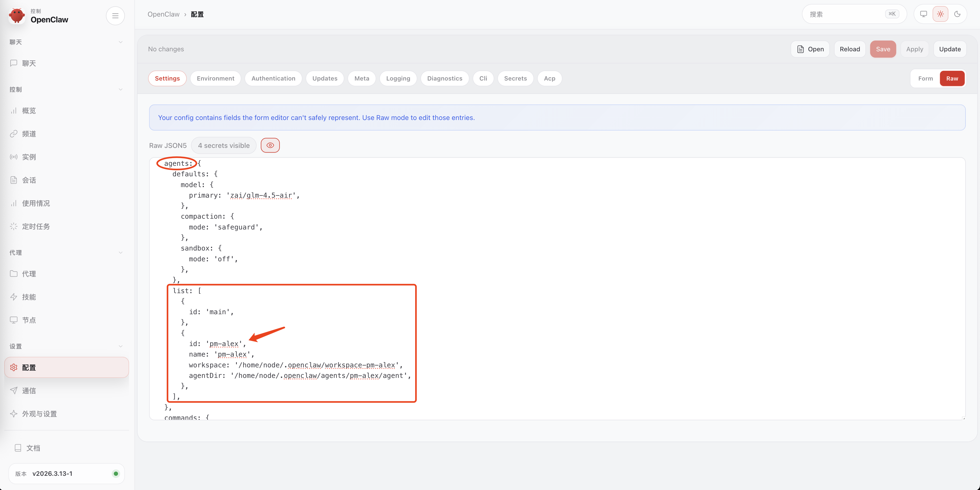
Task: Switch to the Authentication tab
Action: (x=273, y=78)
